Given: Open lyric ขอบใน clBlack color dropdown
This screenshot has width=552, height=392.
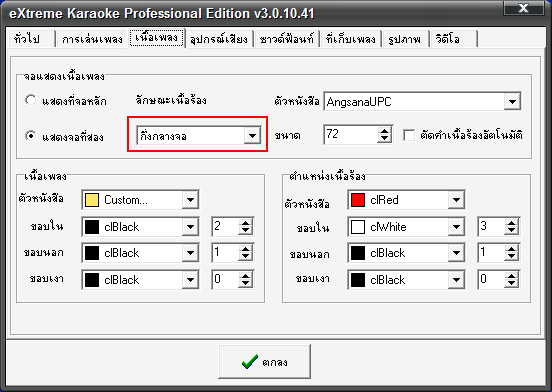Looking at the screenshot, I should click(x=190, y=227).
